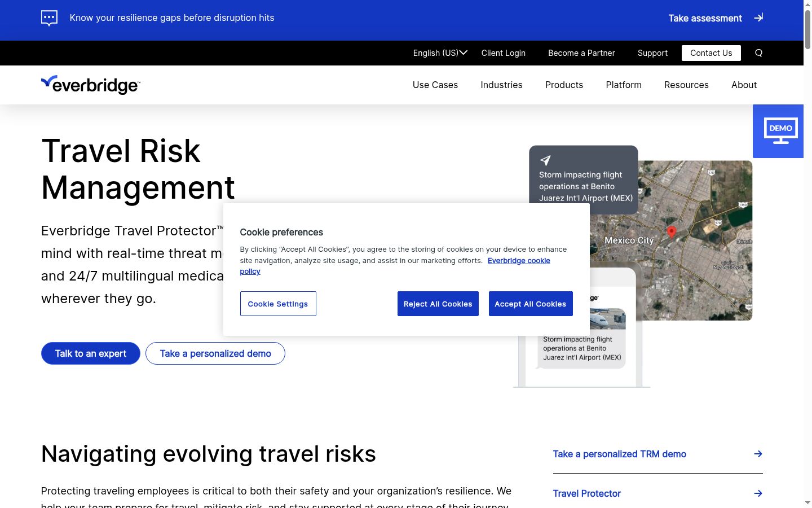Click the Travel Risk Management heading
This screenshot has width=812, height=508.
138,169
